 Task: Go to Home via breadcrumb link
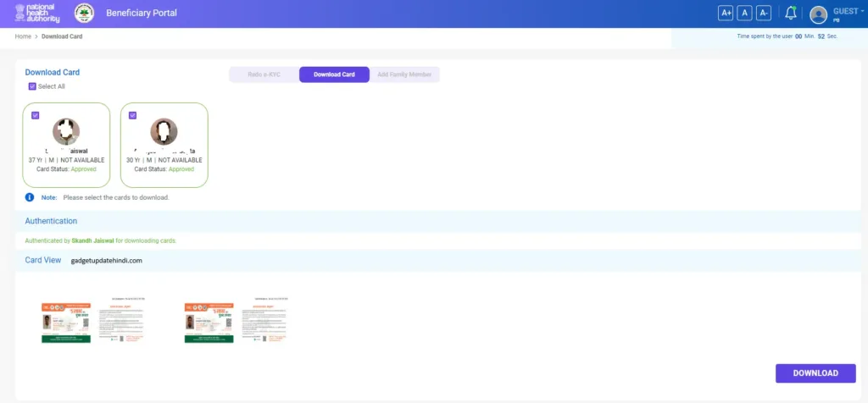pos(23,36)
